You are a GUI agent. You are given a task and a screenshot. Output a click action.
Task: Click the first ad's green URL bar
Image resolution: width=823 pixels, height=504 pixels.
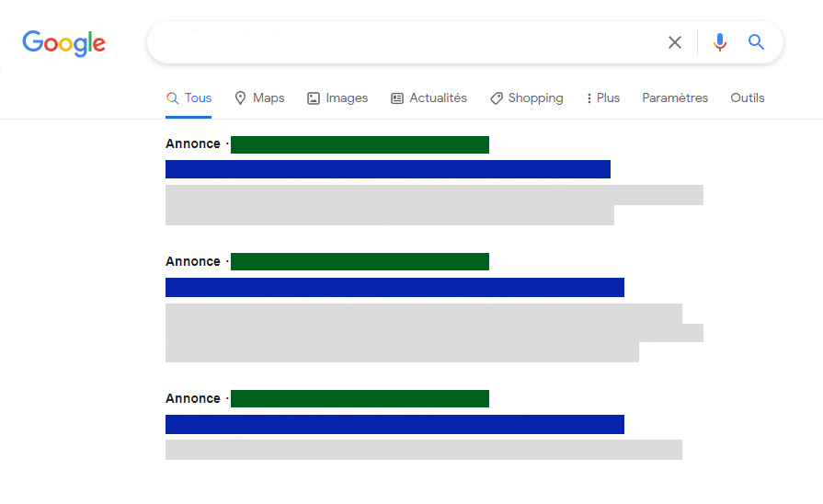pos(360,144)
